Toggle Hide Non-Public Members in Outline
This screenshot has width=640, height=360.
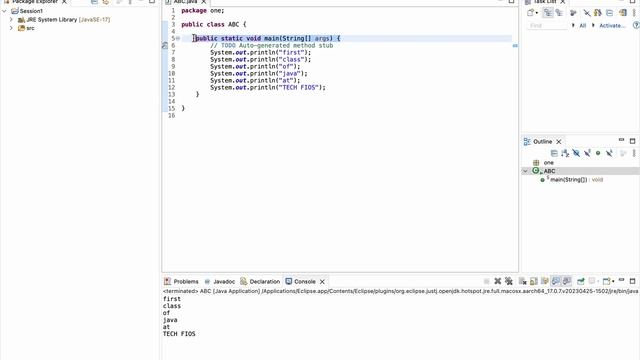click(x=598, y=153)
